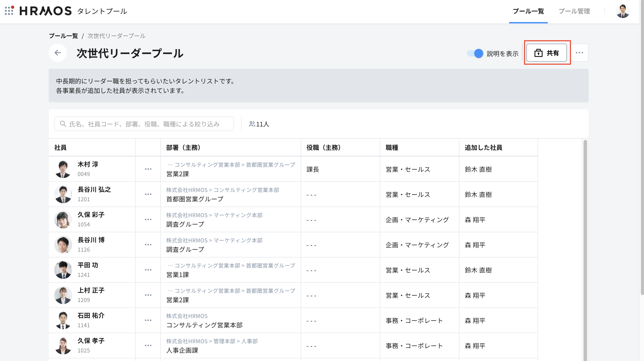Toggle the 説明を表示 switch
644x361 pixels.
point(475,53)
